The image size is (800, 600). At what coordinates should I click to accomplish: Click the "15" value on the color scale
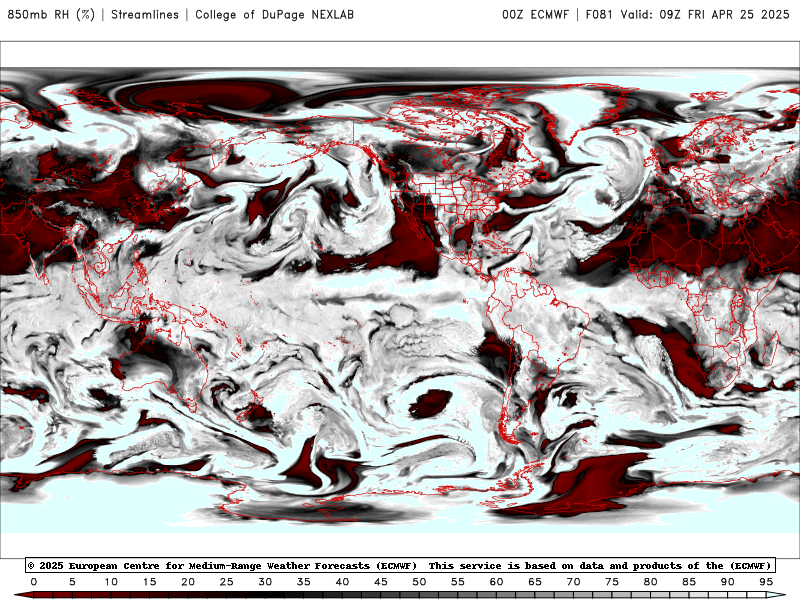click(x=149, y=582)
